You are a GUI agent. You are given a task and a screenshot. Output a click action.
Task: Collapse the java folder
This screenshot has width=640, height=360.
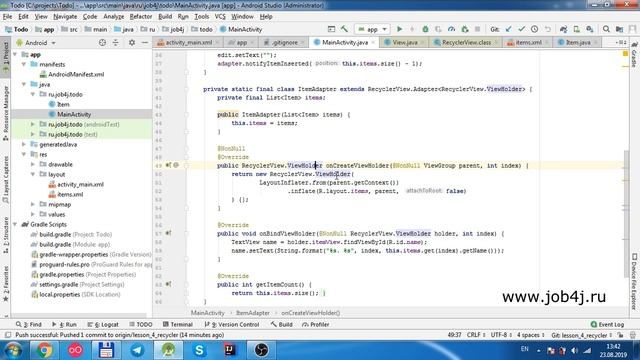pos(24,84)
